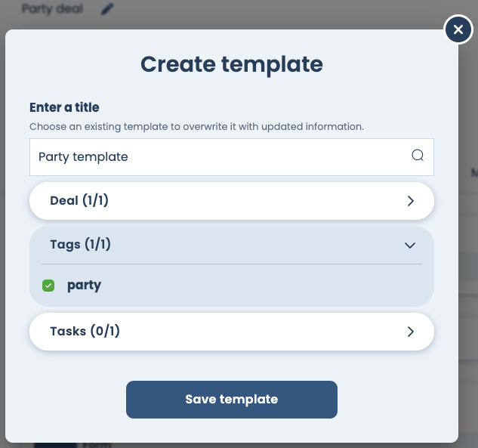Click the divider line under the Tags header
The width and height of the screenshot is (478, 448).
coord(231,264)
